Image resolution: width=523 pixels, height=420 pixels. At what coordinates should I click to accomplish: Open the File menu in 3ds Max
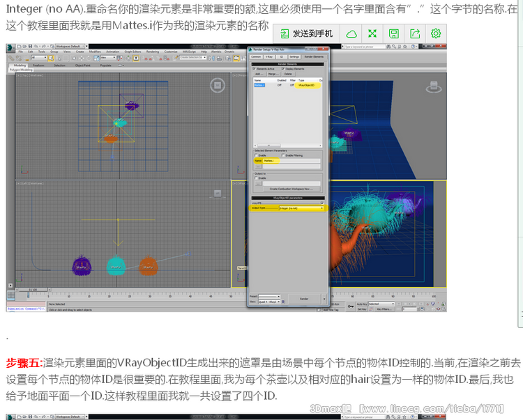point(21,52)
